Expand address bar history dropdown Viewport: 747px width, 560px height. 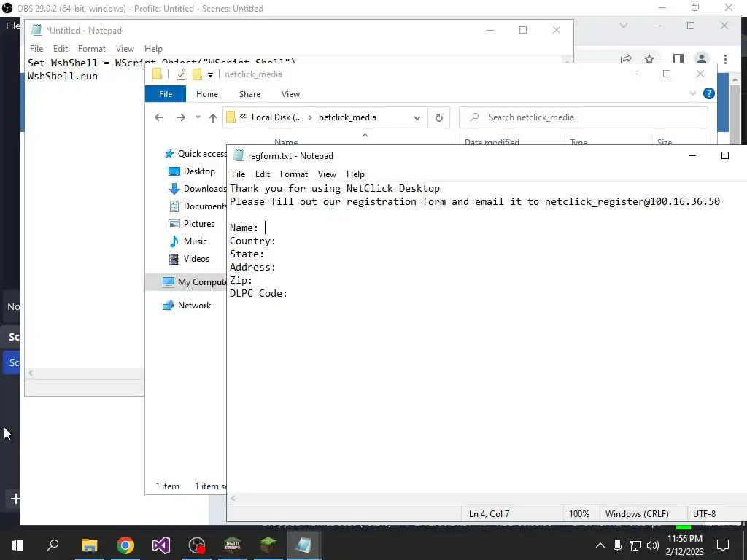[417, 117]
